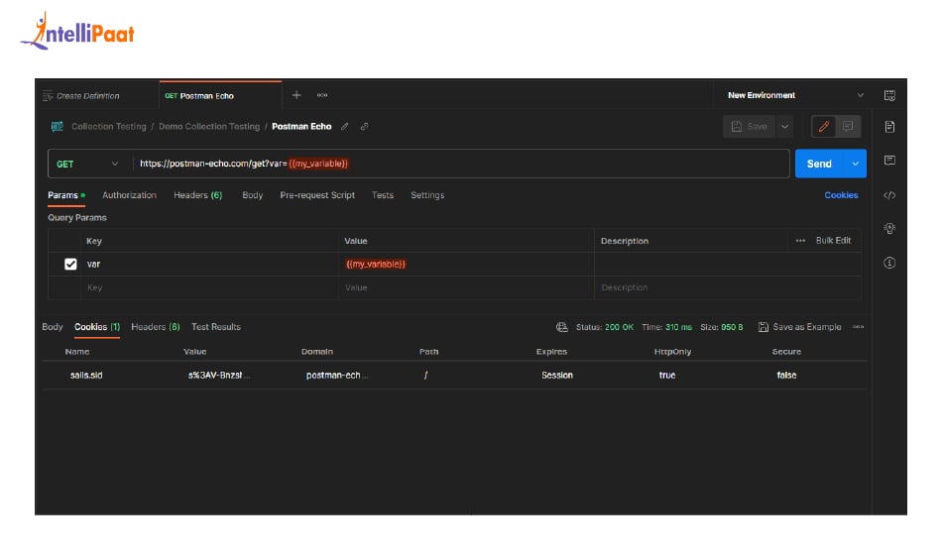
Task: Switch to comment mode icon
Action: coord(848,127)
